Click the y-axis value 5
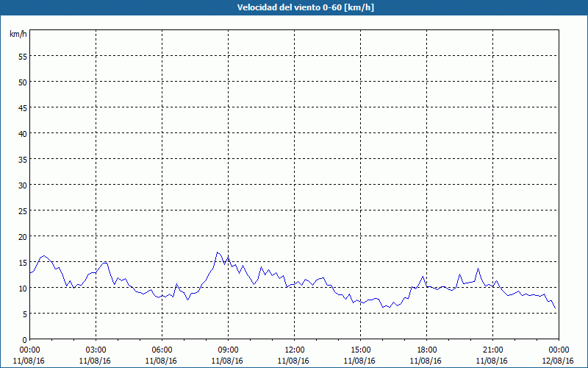The height and width of the screenshot is (368, 588). point(25,314)
